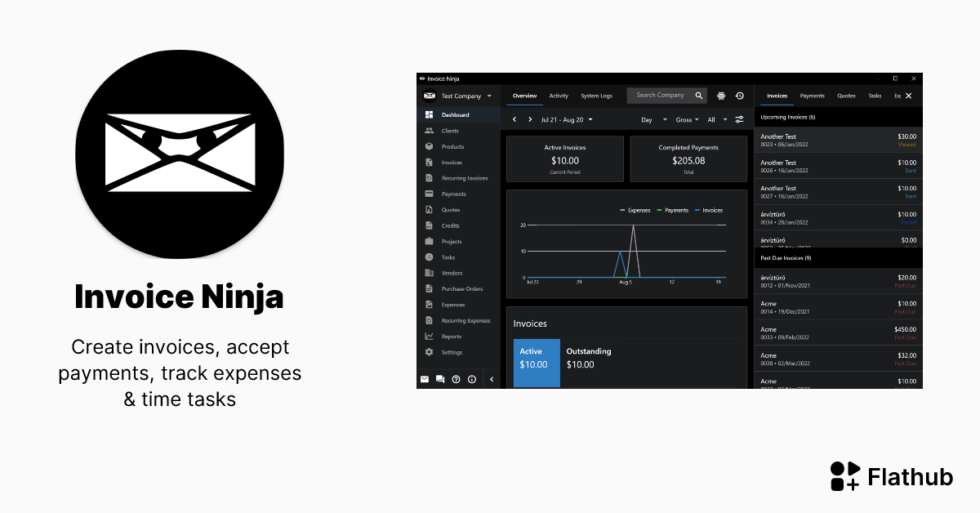Select the Payments tab in the right panel
Image resolution: width=980 pixels, height=513 pixels.
point(812,96)
